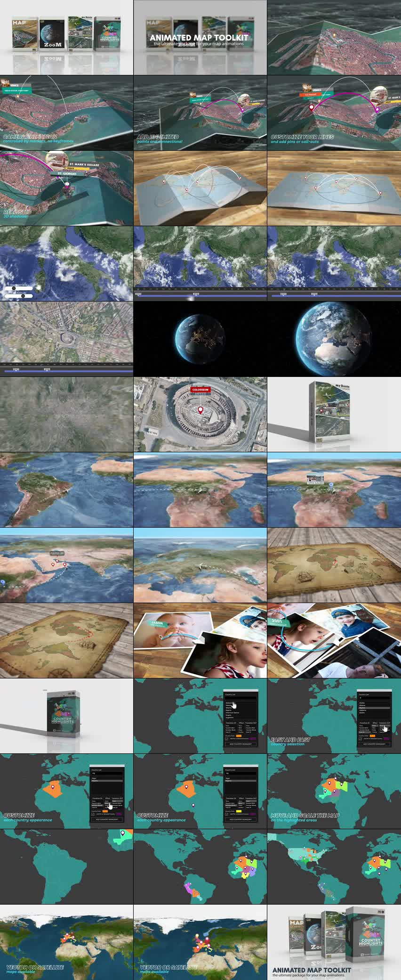The image size is (401, 980).
Task: Open the vintage map frame with sailing ship on planks
Action: pyautogui.click(x=334, y=565)
